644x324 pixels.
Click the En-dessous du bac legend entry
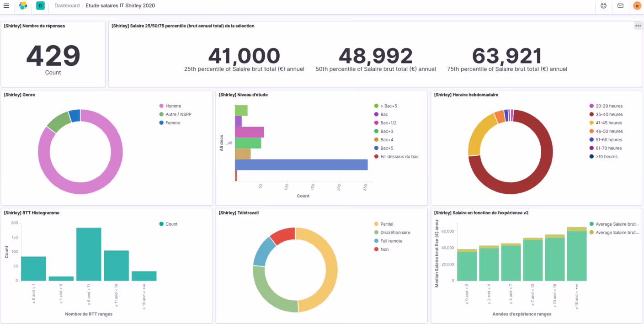pos(399,156)
